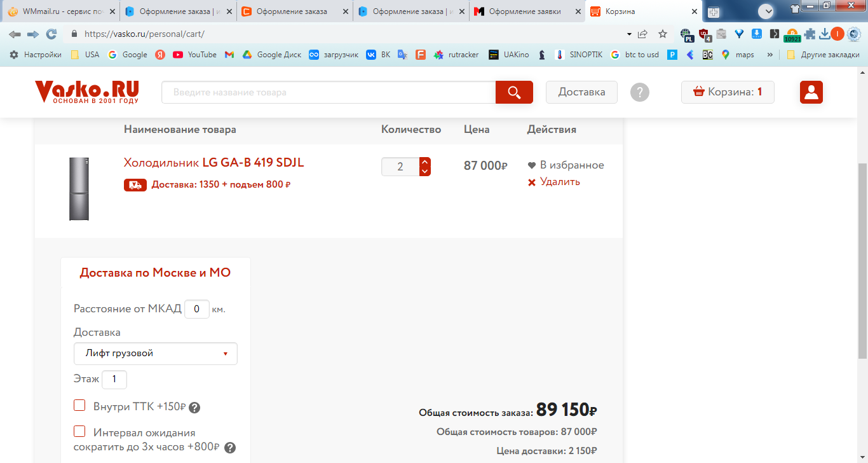This screenshot has width=868, height=463.
Task: Open the Холодильник LG GA-B 419 SDJL link
Action: coord(214,163)
